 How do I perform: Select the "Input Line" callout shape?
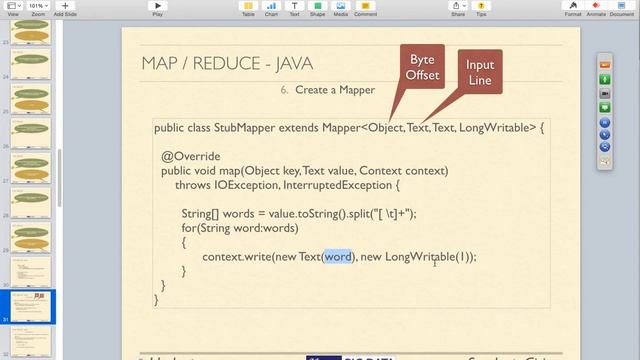pyautogui.click(x=480, y=72)
